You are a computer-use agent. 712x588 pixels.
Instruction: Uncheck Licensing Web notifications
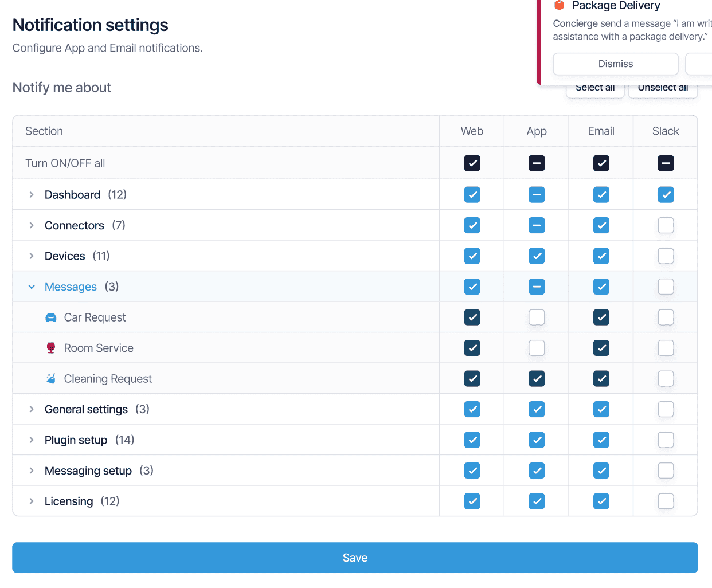[472, 501]
